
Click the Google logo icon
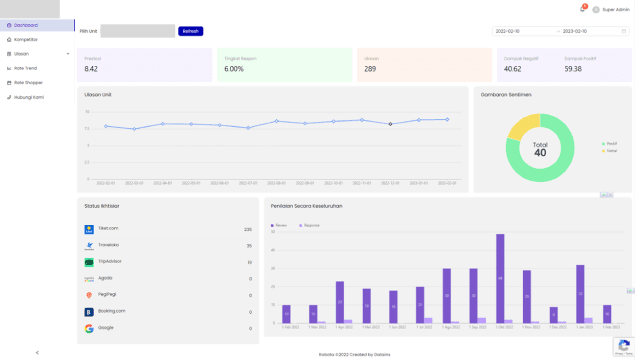pyautogui.click(x=89, y=328)
